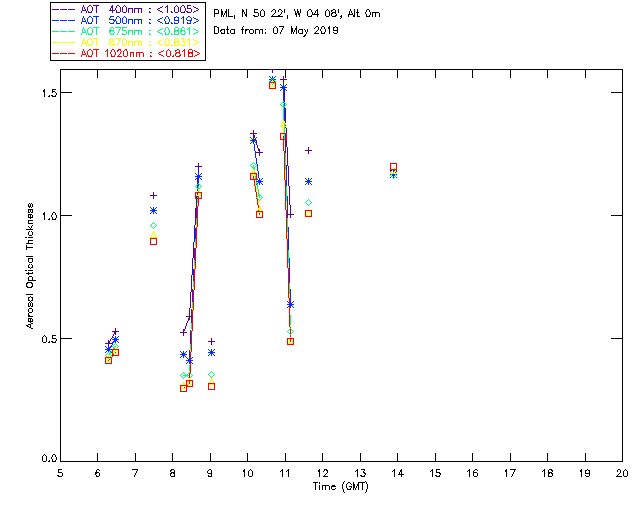The height and width of the screenshot is (512, 640).
Task: Click the 20 tick label on x-axis
Action: (x=622, y=473)
